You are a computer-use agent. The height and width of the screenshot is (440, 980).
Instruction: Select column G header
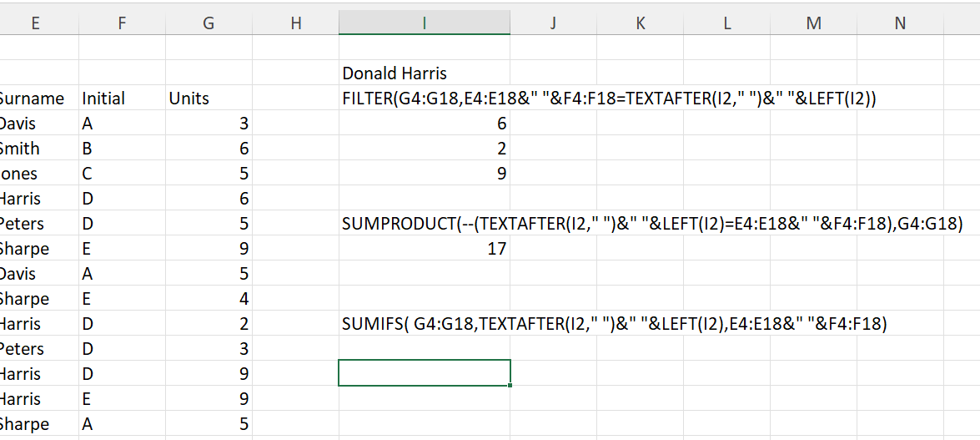(x=209, y=23)
